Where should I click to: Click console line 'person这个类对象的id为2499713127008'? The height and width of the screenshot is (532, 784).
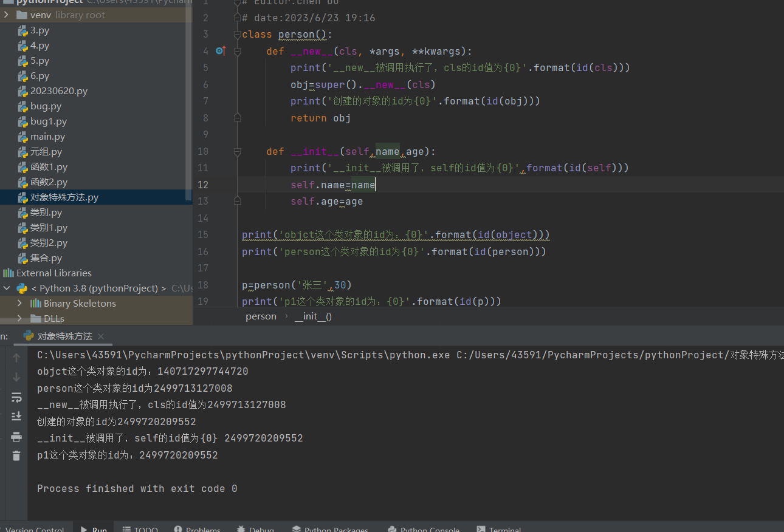(x=134, y=388)
